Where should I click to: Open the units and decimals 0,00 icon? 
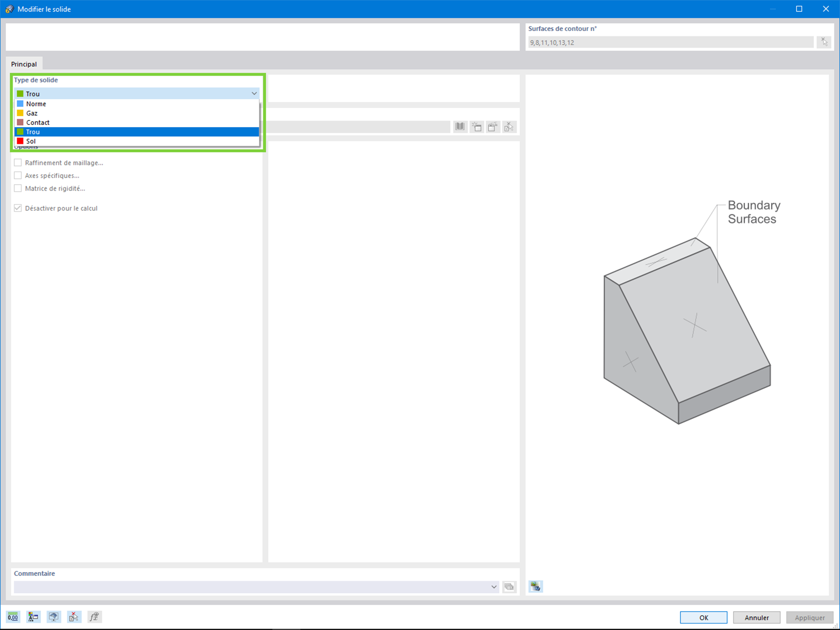tap(13, 617)
